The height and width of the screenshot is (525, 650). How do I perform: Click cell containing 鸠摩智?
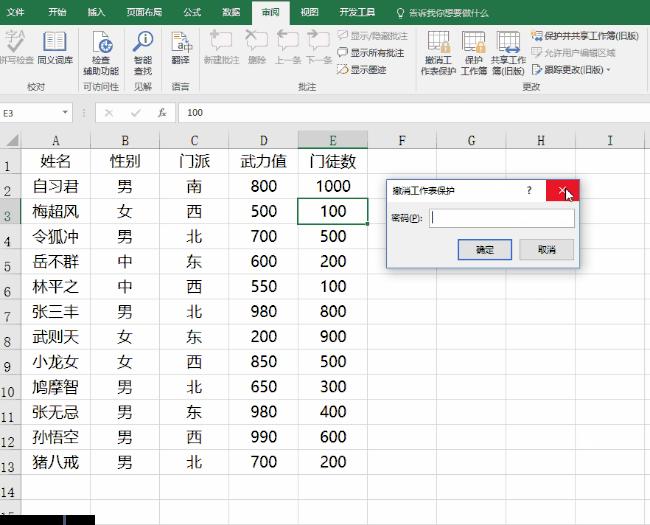pos(56,387)
